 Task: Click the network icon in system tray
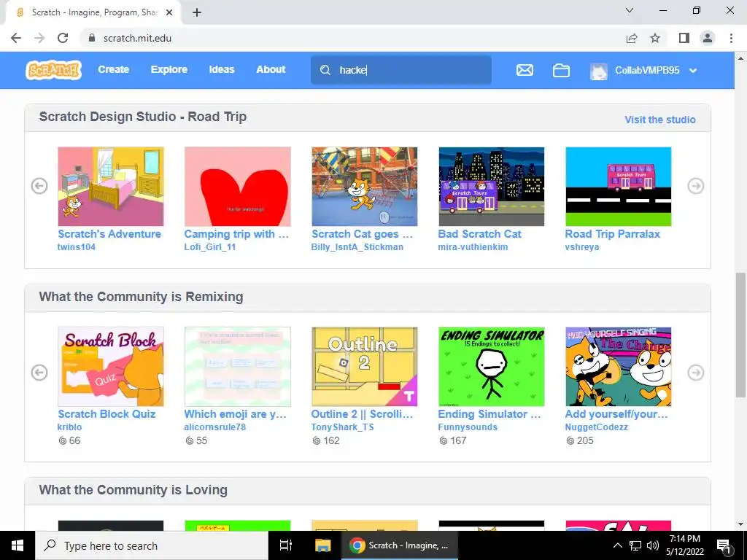point(635,545)
